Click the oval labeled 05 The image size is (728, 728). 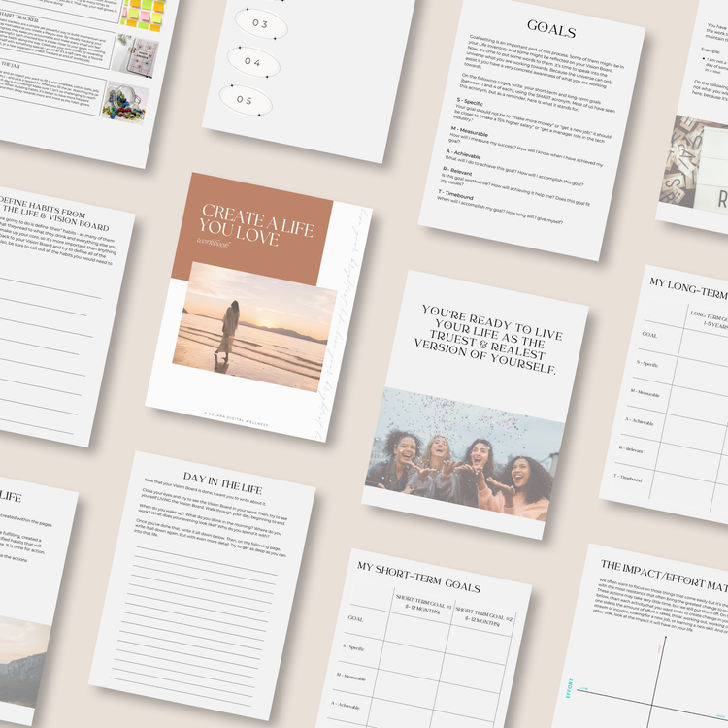244,99
